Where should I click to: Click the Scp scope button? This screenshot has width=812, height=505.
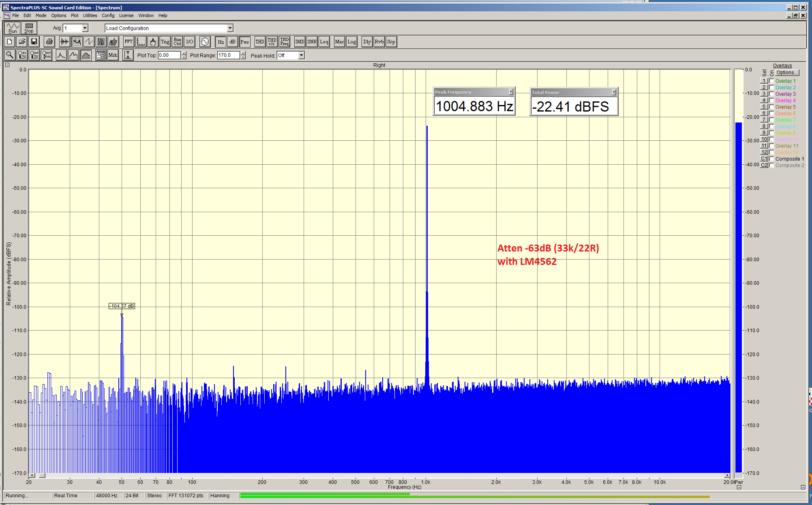click(391, 42)
